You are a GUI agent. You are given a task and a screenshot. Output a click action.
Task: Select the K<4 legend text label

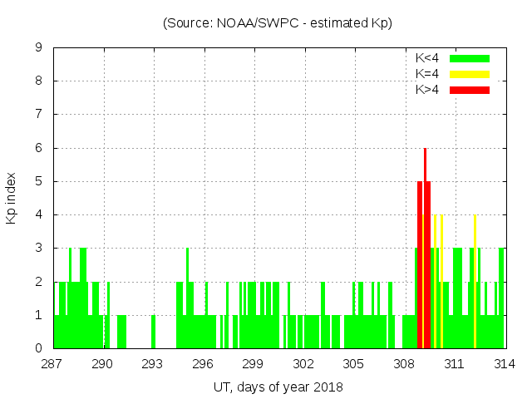pyautogui.click(x=427, y=58)
